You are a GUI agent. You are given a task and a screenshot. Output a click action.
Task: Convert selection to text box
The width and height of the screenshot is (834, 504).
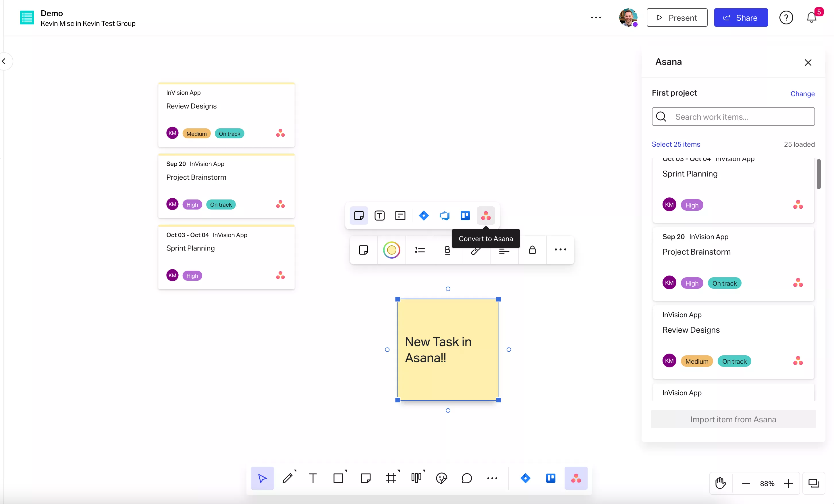coord(379,216)
